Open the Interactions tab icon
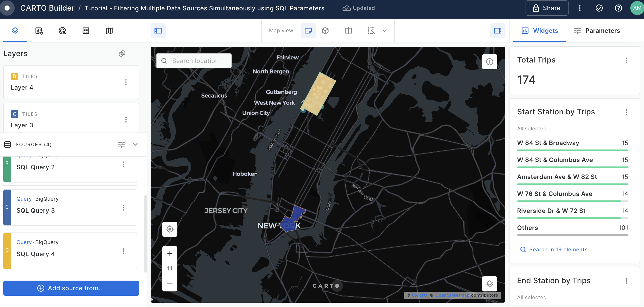This screenshot has height=307, width=644. tap(62, 31)
